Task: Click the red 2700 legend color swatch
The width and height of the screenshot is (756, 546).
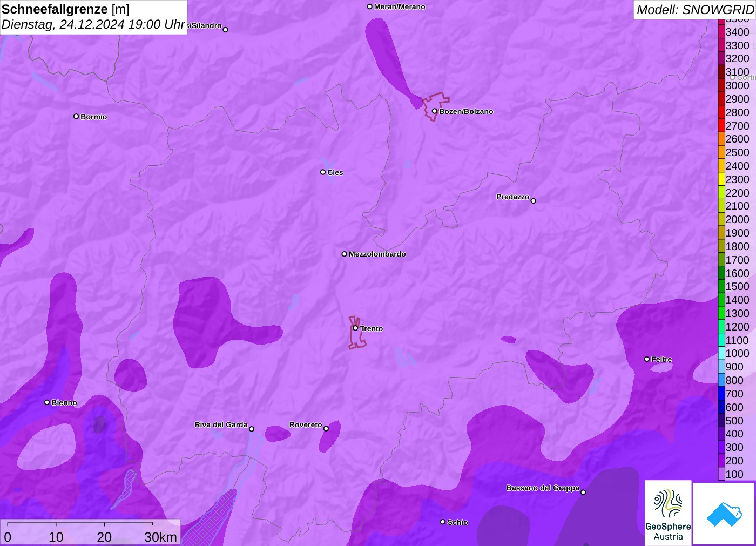Action: tap(721, 125)
